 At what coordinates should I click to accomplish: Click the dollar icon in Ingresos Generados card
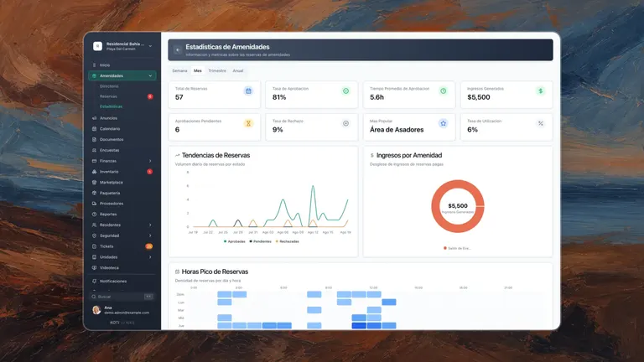tap(541, 91)
